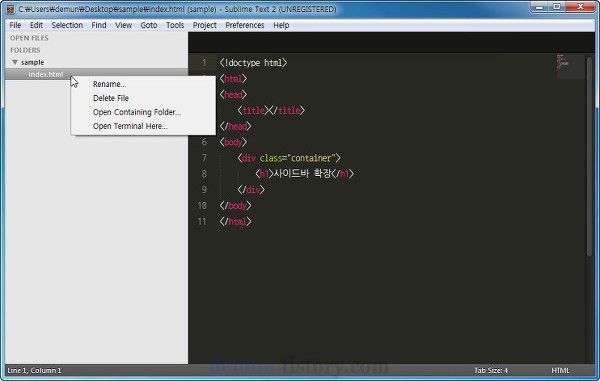600x381 pixels.
Task: Click the minimap code preview
Action: [562, 62]
